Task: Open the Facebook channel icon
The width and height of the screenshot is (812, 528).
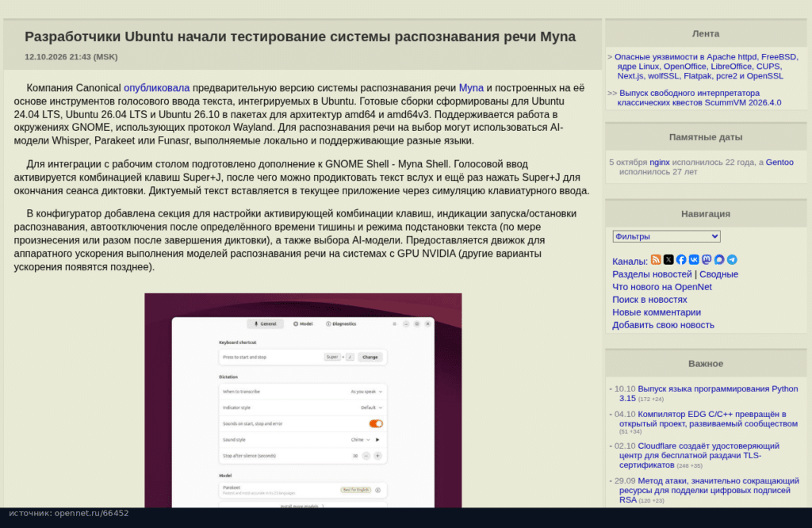Action: pos(681,260)
